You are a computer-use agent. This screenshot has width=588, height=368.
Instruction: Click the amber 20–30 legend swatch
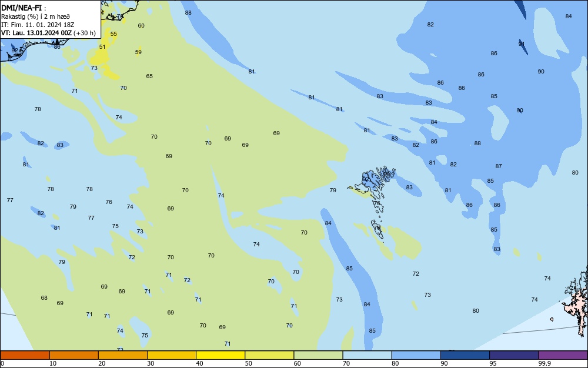click(123, 355)
